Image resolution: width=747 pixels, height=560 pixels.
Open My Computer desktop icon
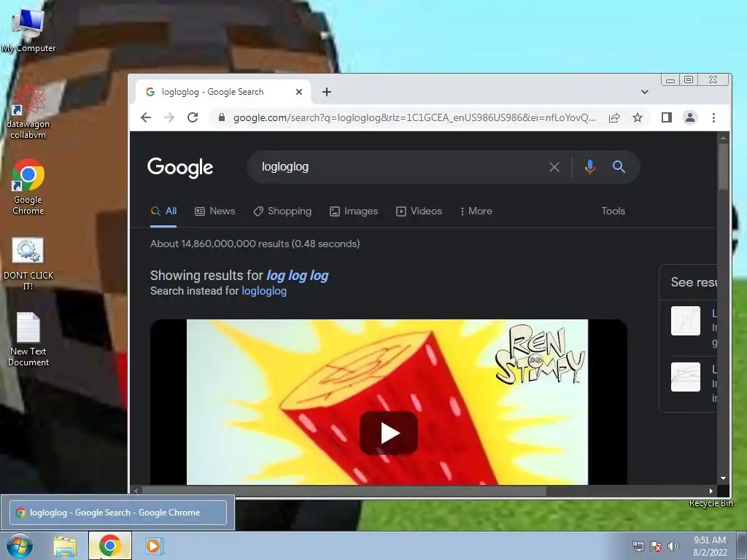point(28,31)
